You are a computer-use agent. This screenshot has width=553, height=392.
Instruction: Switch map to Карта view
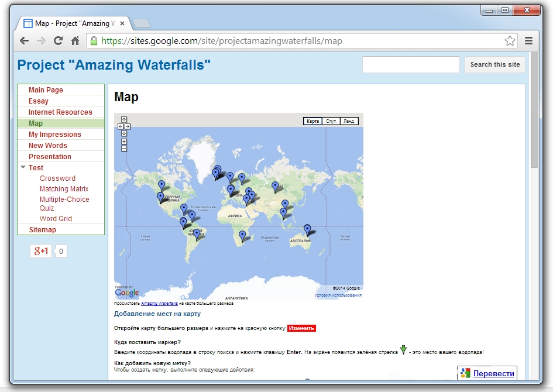(x=312, y=121)
